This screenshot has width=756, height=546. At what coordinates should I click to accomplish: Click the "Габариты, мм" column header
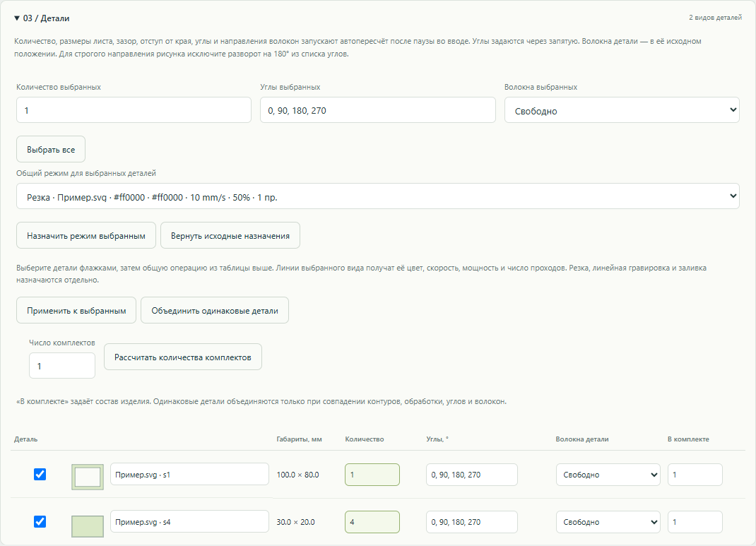(x=299, y=439)
